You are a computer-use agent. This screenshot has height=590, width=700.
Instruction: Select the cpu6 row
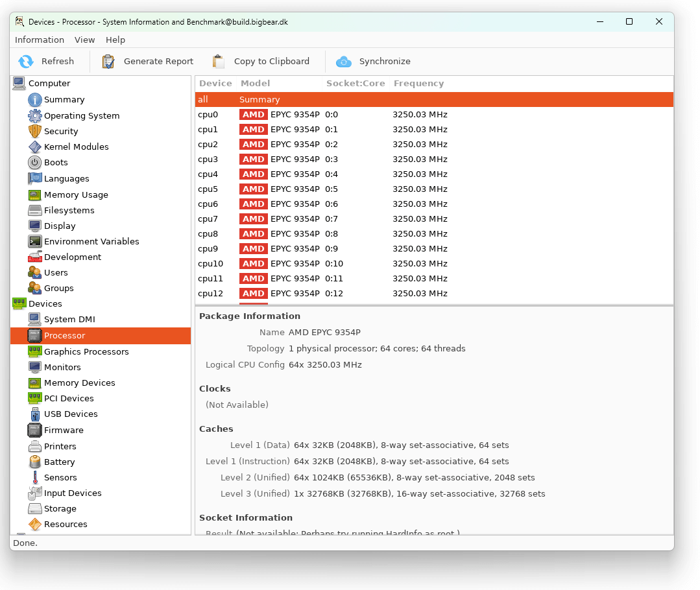[x=434, y=204]
